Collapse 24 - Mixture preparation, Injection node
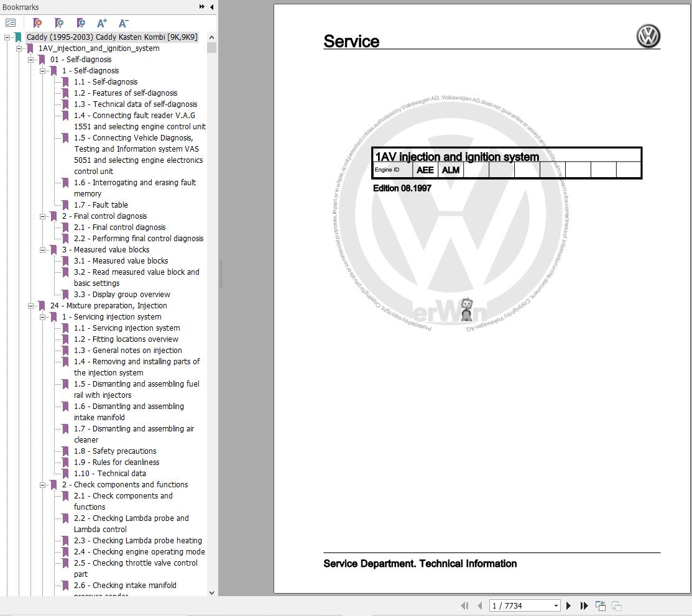 [x=31, y=306]
